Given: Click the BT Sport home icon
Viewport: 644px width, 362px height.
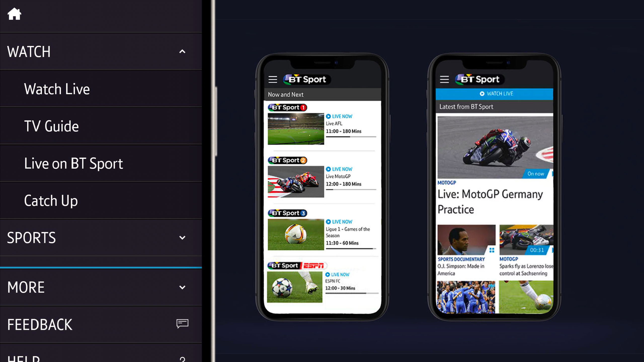Looking at the screenshot, I should [14, 14].
